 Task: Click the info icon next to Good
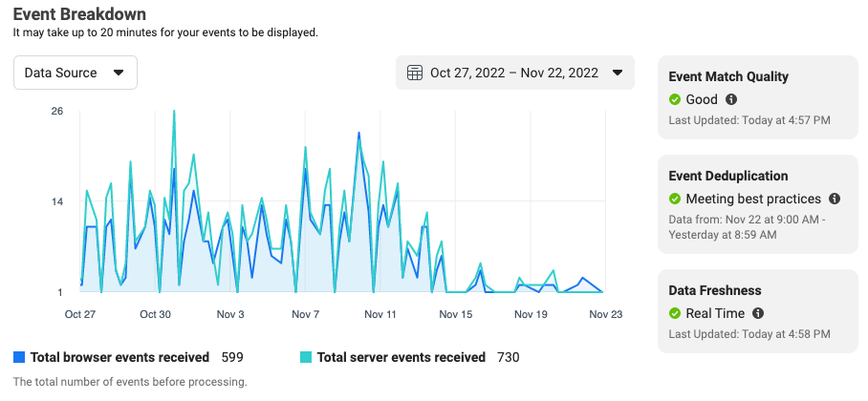(x=730, y=99)
